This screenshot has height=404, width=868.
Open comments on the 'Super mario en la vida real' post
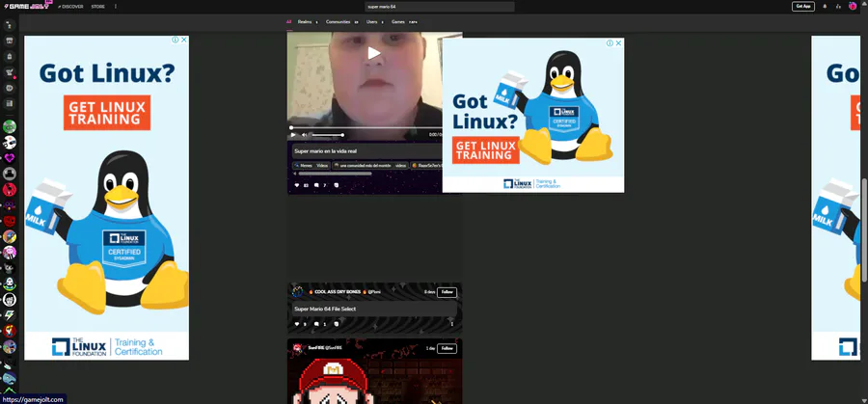316,185
